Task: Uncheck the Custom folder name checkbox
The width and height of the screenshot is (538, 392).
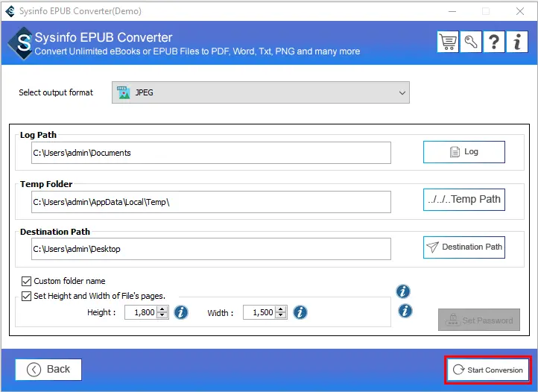Action: (x=26, y=282)
